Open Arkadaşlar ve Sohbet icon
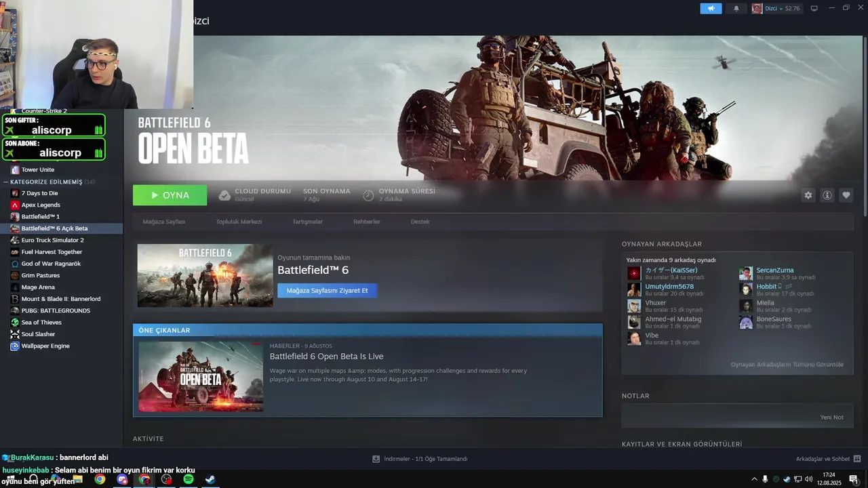This screenshot has height=488, width=868. [857, 459]
